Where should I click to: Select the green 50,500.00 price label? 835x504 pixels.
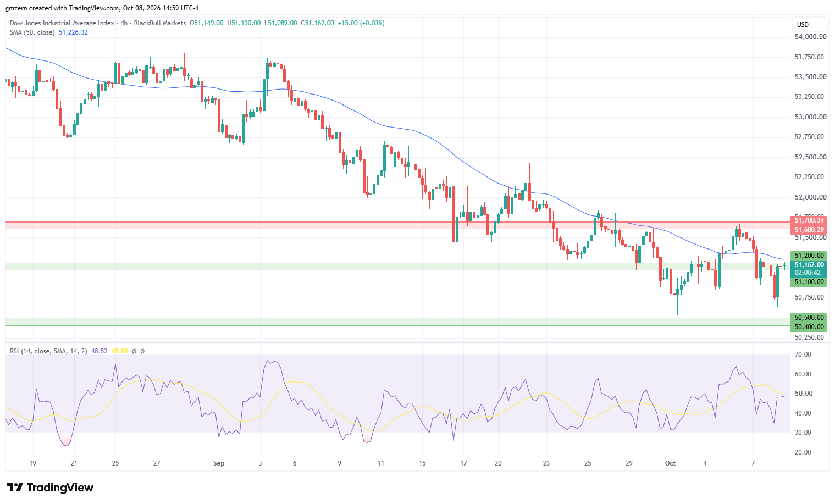809,318
